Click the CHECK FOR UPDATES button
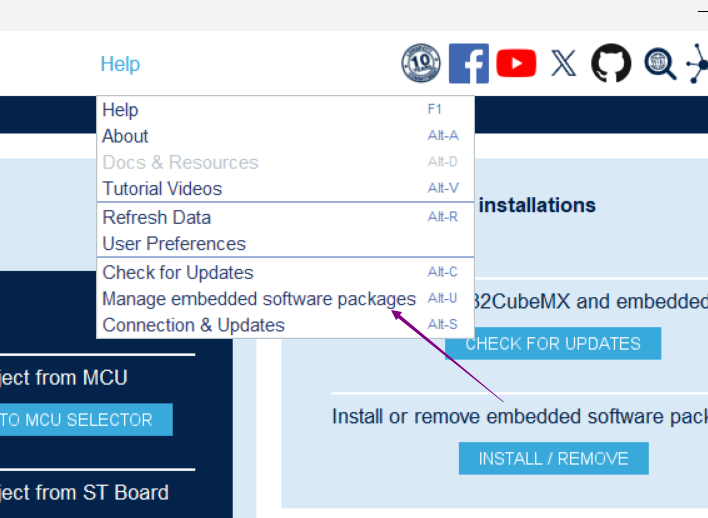This screenshot has height=518, width=708. (553, 344)
